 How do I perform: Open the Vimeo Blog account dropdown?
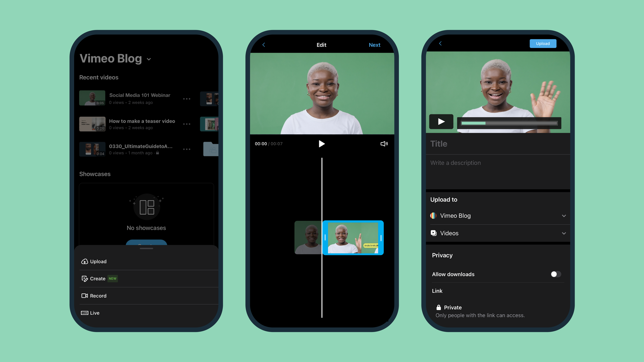149,59
